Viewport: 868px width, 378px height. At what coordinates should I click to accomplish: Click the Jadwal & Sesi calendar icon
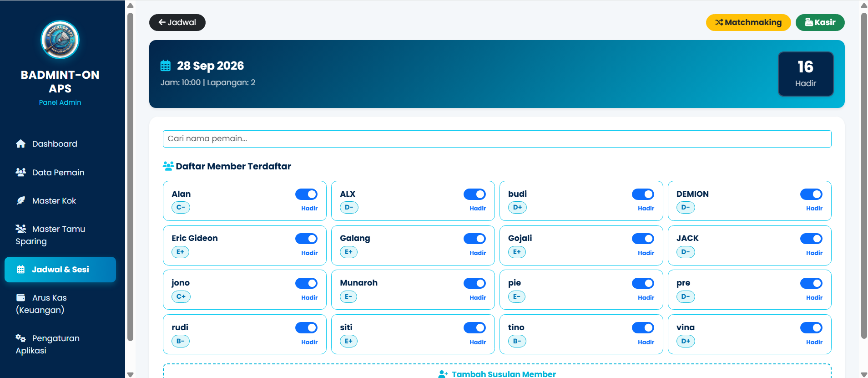click(20, 270)
